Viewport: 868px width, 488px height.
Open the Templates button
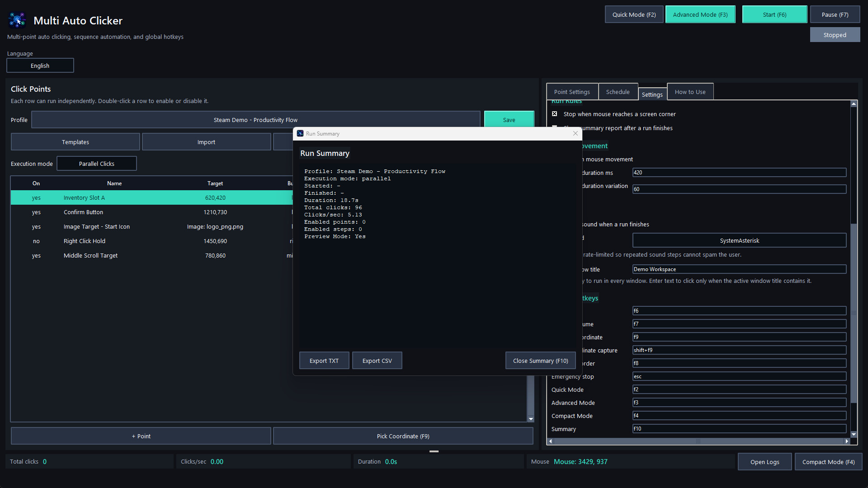tap(75, 142)
